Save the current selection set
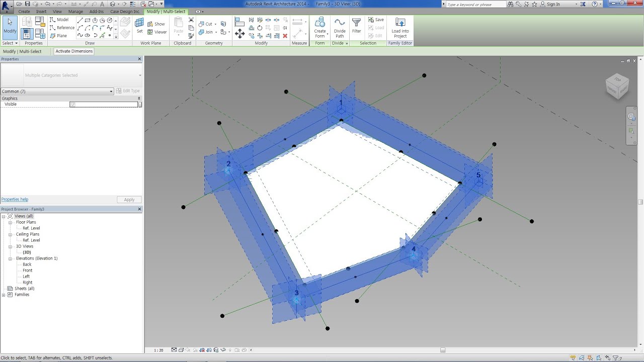Viewport: 644px width, 362px height. coord(376,20)
